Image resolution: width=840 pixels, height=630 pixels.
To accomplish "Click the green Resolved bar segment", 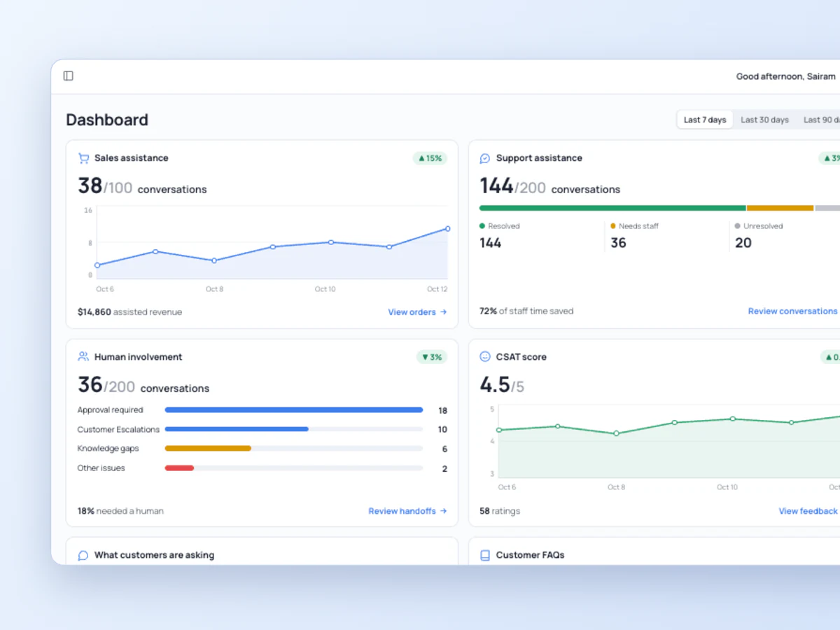I will 612,208.
